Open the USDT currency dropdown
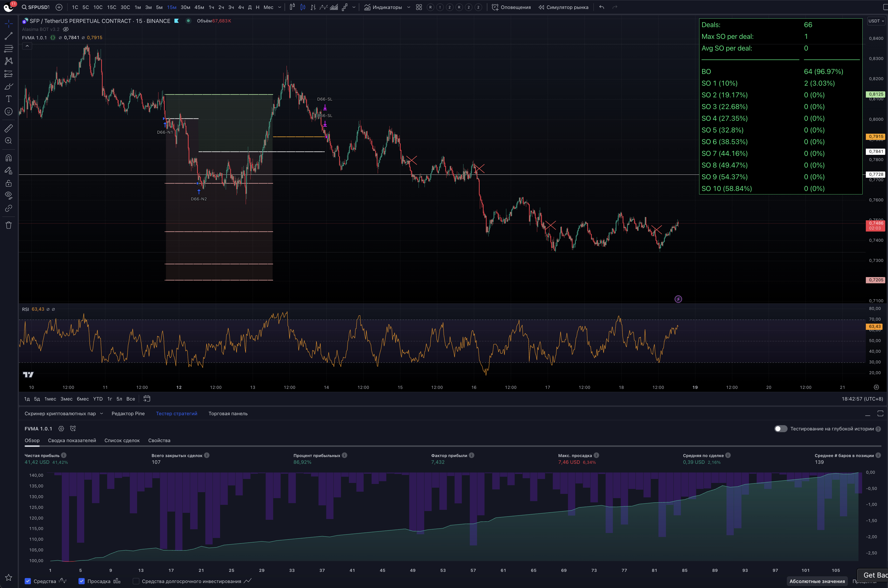Image resolution: width=888 pixels, height=588 pixels. (876, 21)
